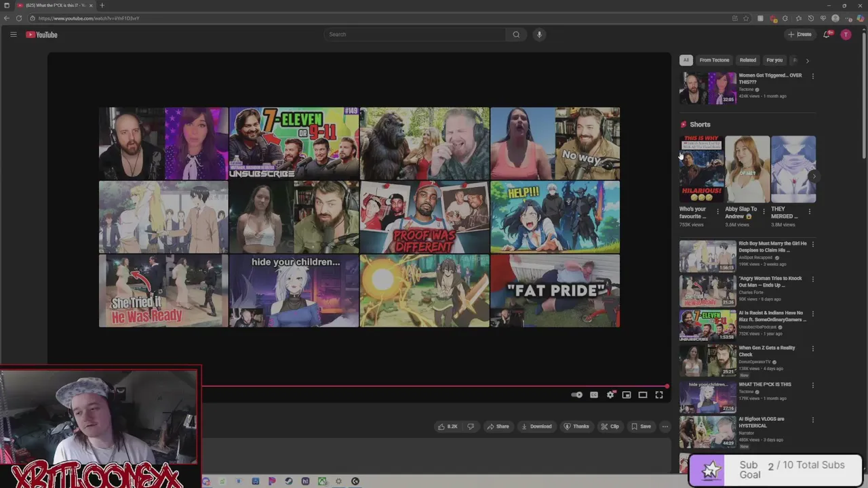Click the HELP!!! anime end screen thumbnail
Screen dimensions: 868x488
point(555,217)
